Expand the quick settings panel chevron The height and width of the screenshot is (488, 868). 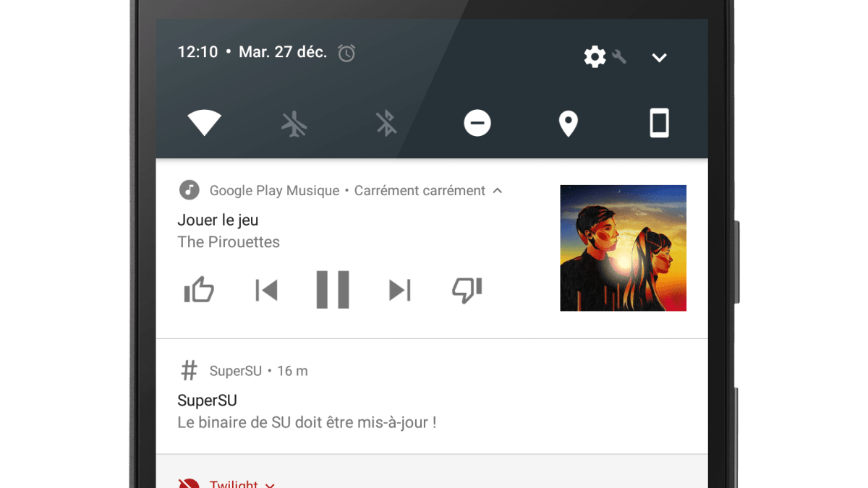(x=659, y=58)
